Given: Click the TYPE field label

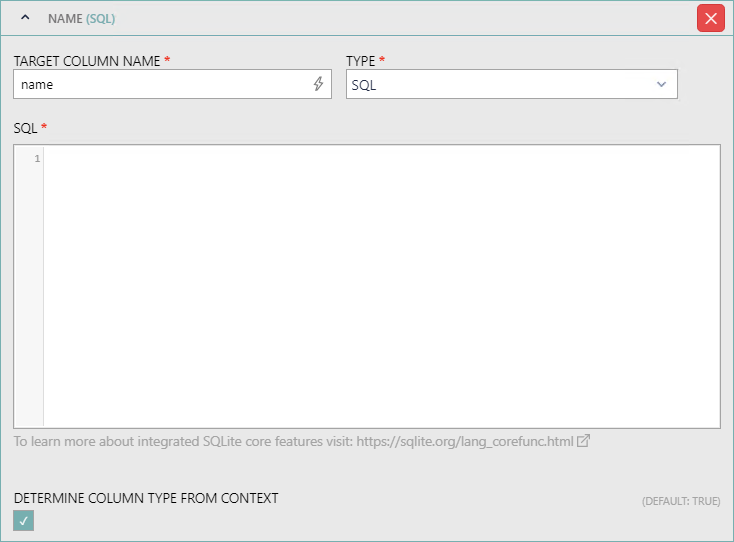Looking at the screenshot, I should [361, 61].
